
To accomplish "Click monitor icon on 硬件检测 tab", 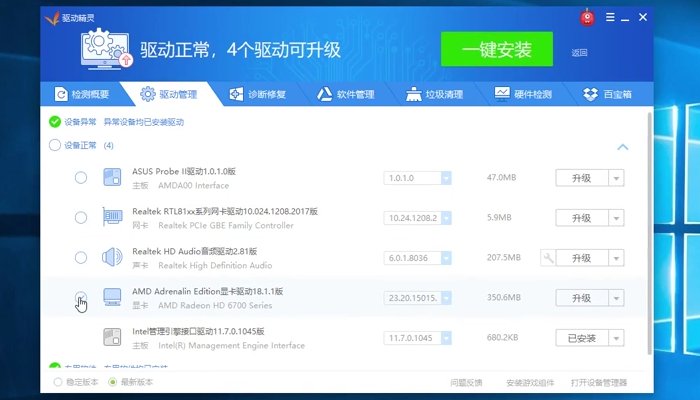I will tap(502, 94).
